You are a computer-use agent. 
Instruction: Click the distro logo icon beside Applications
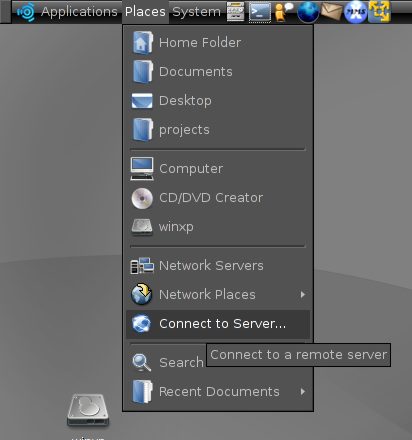(x=26, y=12)
